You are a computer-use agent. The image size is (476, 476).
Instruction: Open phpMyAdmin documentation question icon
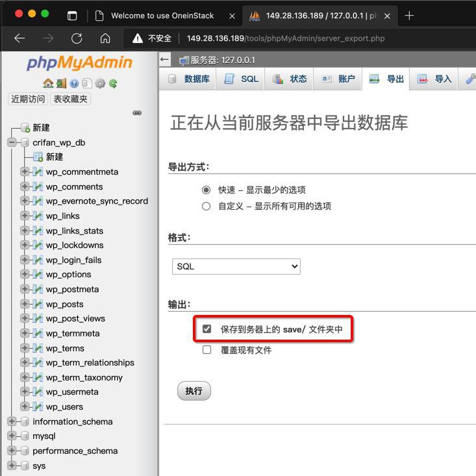coord(74,83)
